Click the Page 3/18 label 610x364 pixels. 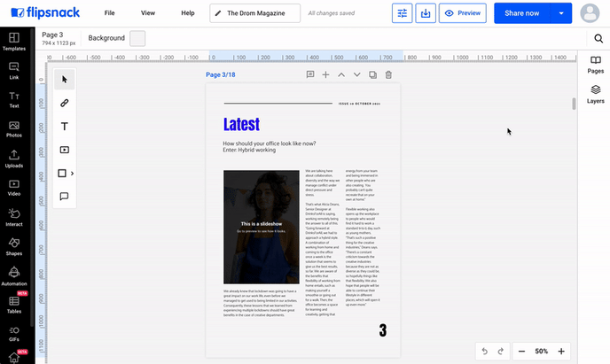(221, 74)
